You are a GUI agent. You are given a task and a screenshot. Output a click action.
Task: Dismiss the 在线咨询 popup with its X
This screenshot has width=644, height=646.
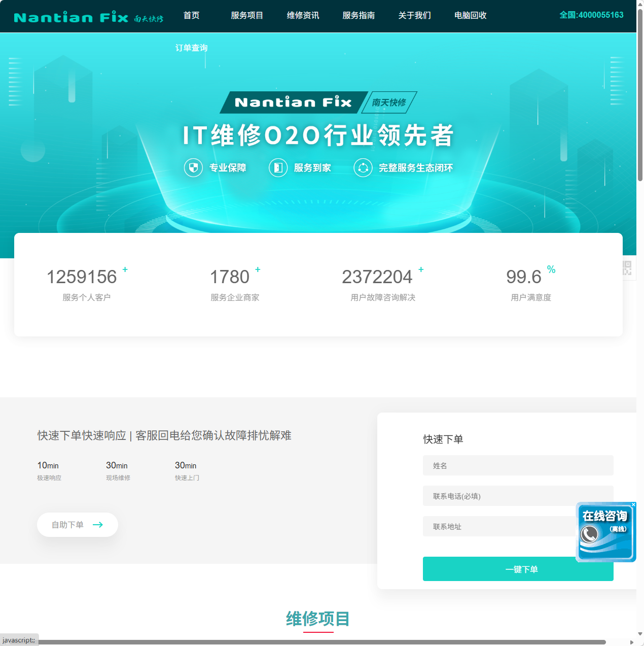[633, 505]
